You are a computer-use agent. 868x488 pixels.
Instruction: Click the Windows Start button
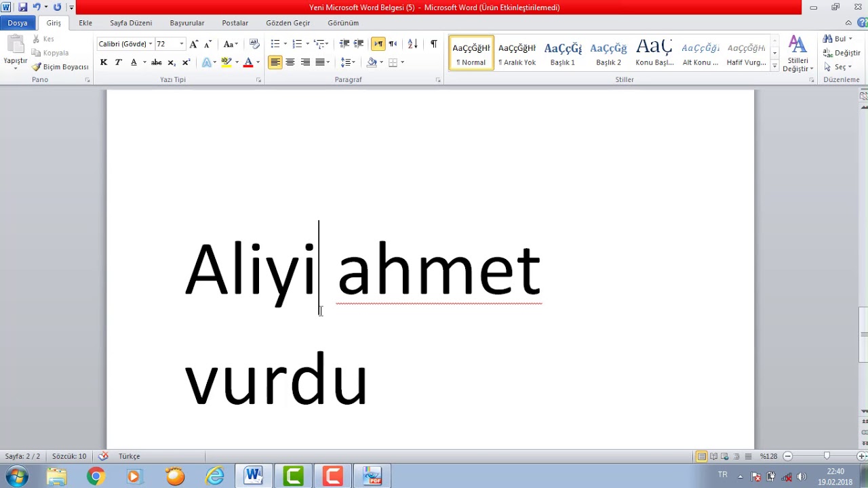[16, 476]
